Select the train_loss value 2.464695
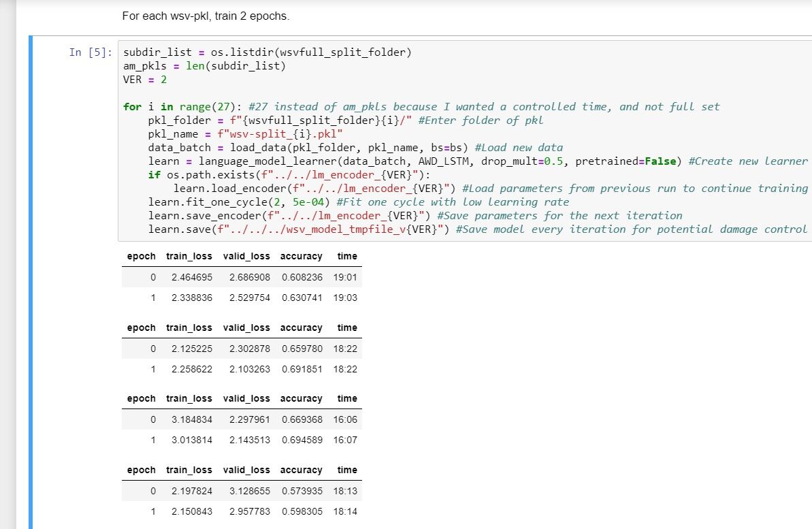Image resolution: width=812 pixels, height=529 pixels. 192,278
